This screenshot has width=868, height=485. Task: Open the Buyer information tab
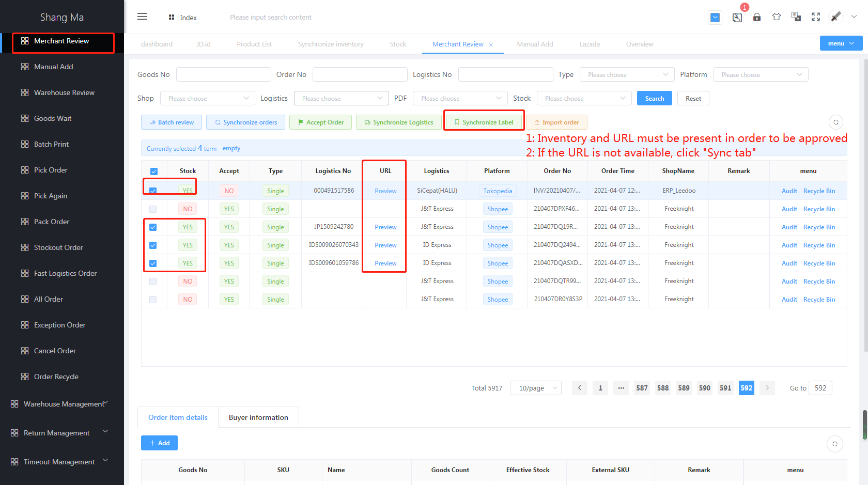(258, 417)
